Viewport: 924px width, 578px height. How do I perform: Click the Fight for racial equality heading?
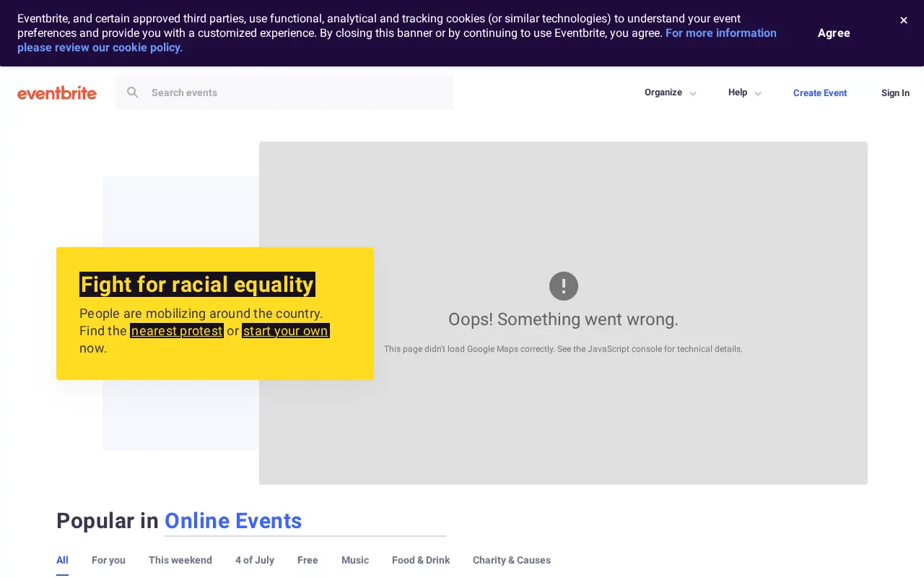tap(197, 285)
